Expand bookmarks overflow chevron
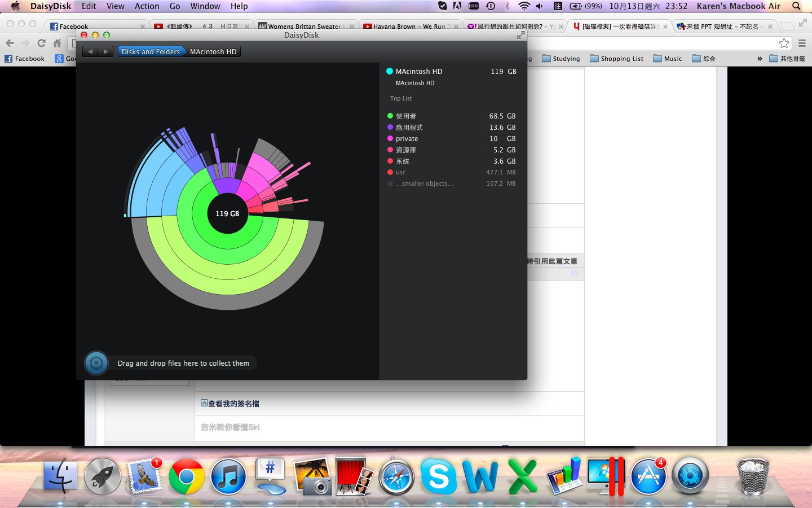The width and height of the screenshot is (812, 508). 760,59
